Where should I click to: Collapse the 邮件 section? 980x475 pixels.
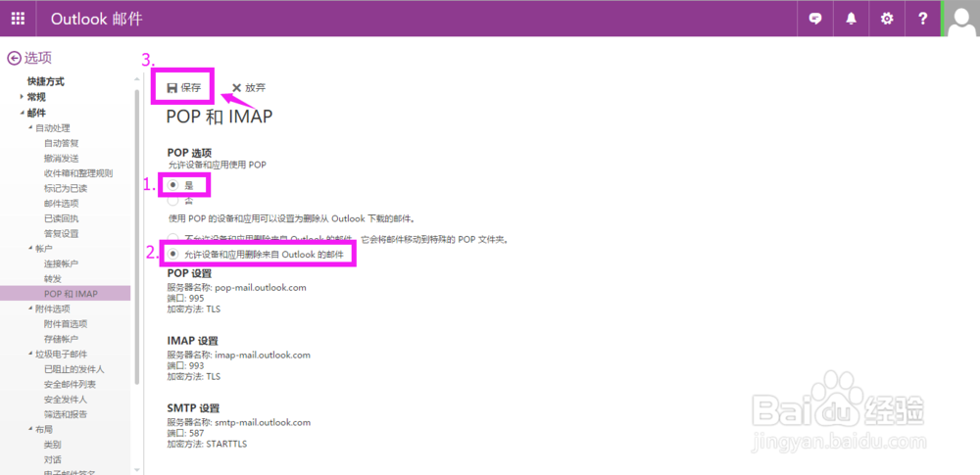tap(22, 113)
